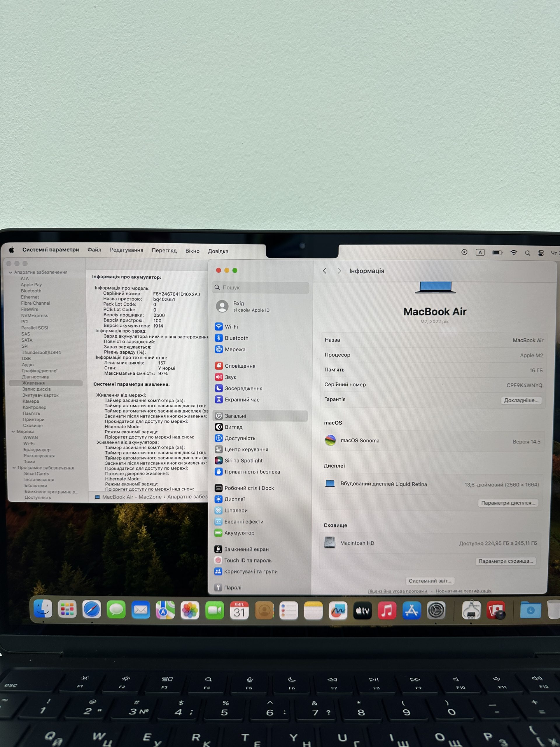
Task: Collapse Апаратне забезпечення tree section
Action: pyautogui.click(x=10, y=272)
